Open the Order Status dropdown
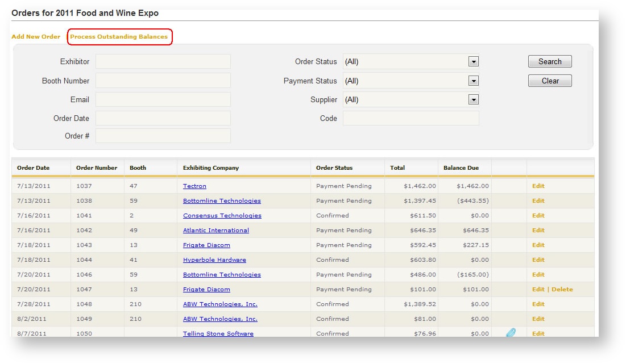The width and height of the screenshot is (626, 364). coord(475,61)
